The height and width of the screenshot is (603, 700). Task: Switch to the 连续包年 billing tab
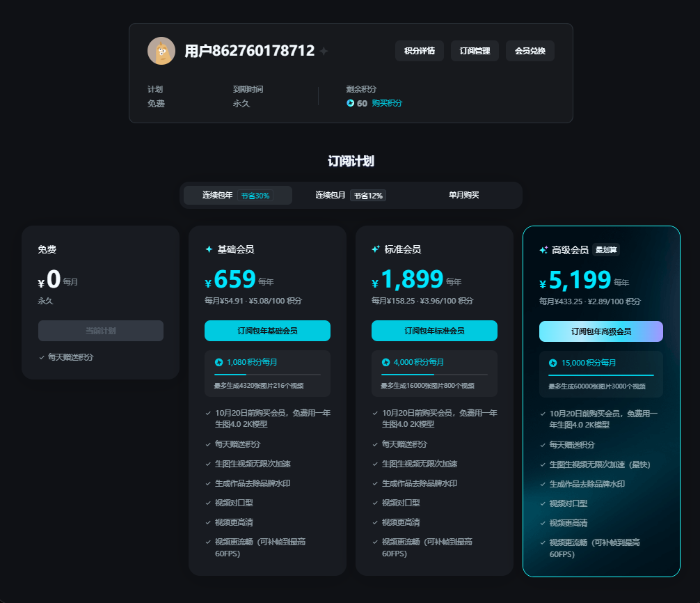237,196
